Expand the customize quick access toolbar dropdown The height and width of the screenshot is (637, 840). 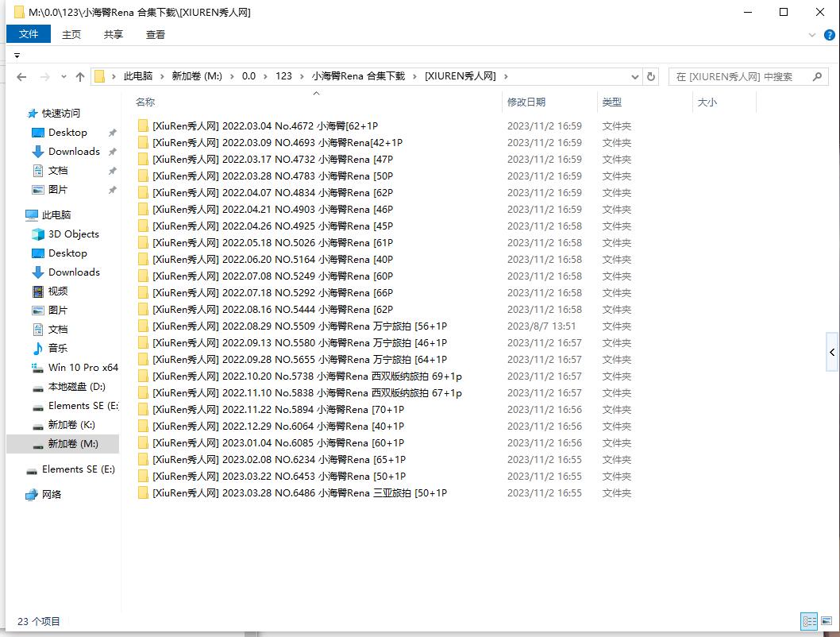click(17, 56)
